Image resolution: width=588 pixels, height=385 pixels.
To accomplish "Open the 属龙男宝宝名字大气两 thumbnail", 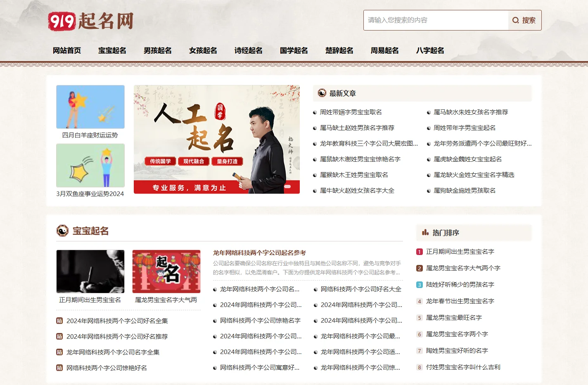I will (166, 272).
